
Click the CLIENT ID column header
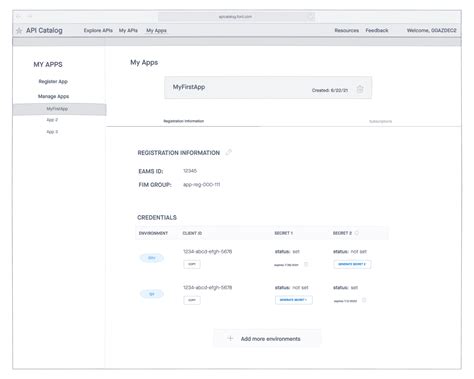tap(192, 233)
